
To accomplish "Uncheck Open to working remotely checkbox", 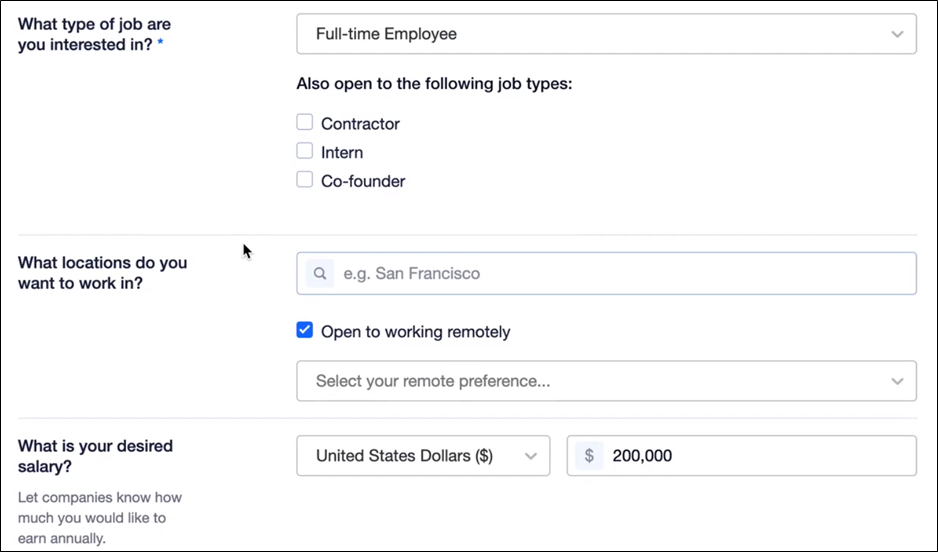I will (304, 330).
